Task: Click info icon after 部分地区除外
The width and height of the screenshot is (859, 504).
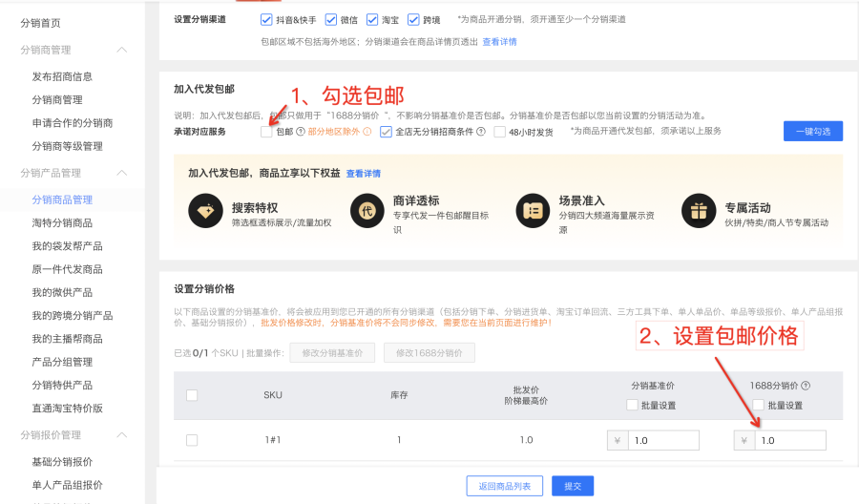Action: click(x=367, y=132)
